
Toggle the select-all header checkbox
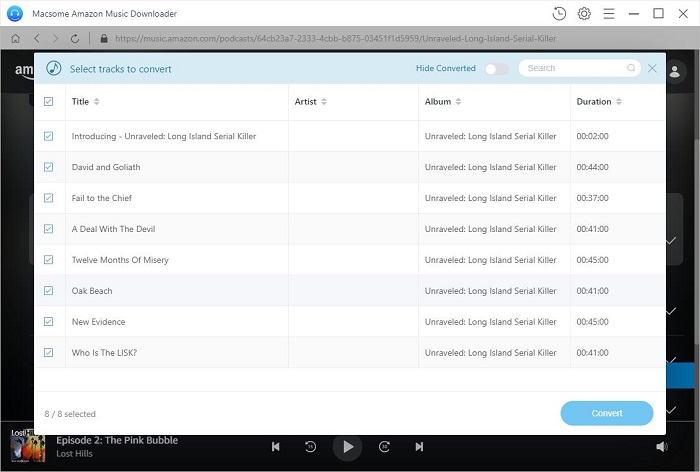pos(49,101)
